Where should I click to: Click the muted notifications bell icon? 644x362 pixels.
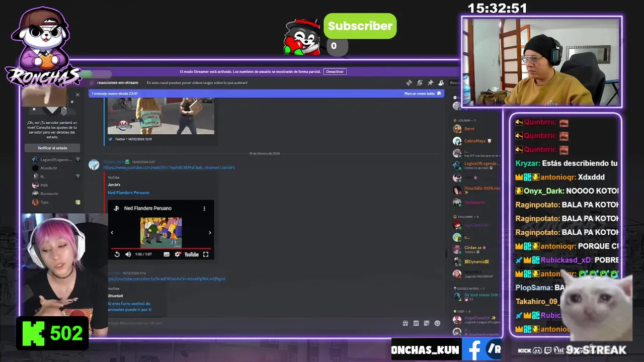[x=420, y=82]
